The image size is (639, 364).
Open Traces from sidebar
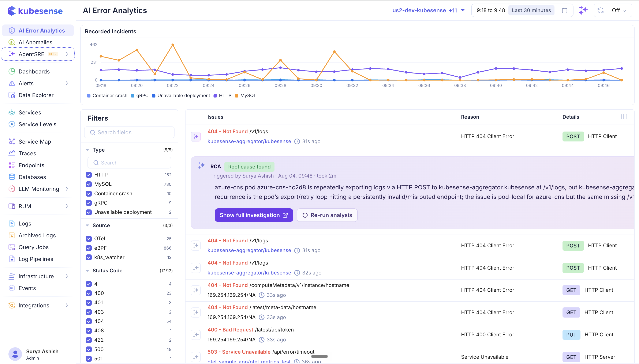(27, 153)
